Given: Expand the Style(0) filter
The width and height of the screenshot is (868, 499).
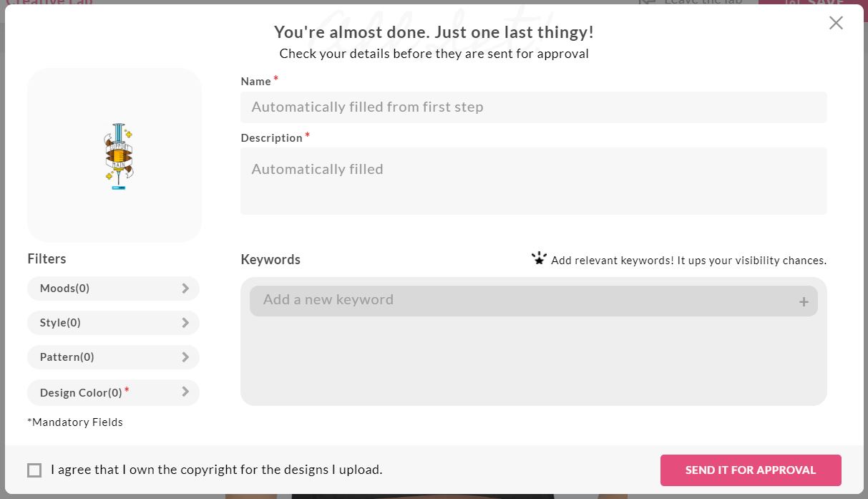Looking at the screenshot, I should pos(113,323).
